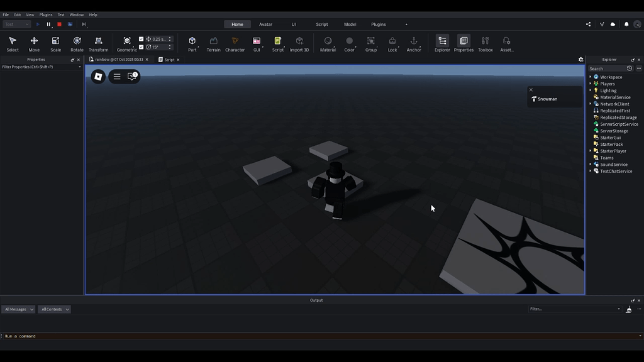The height and width of the screenshot is (362, 644).
Task: Activate the Transform tool
Action: pyautogui.click(x=99, y=44)
